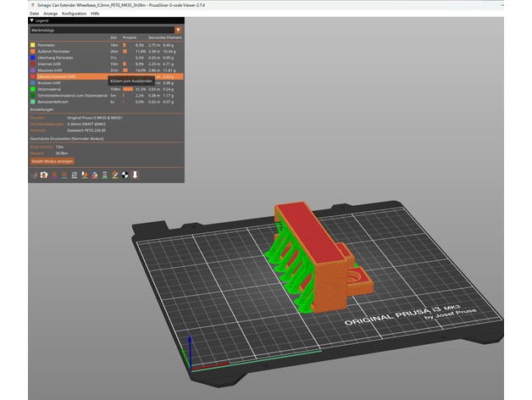Toggle color changes icon in legend toolbar

pyautogui.click(x=95, y=175)
